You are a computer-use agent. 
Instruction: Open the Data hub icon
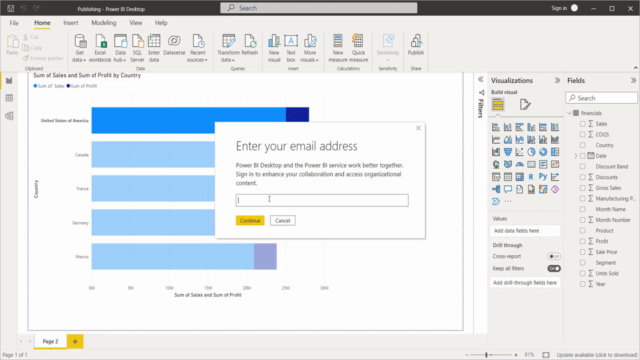[x=120, y=48]
